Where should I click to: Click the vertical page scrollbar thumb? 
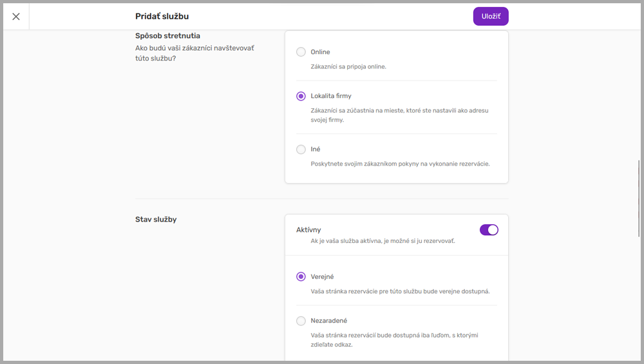click(x=639, y=196)
